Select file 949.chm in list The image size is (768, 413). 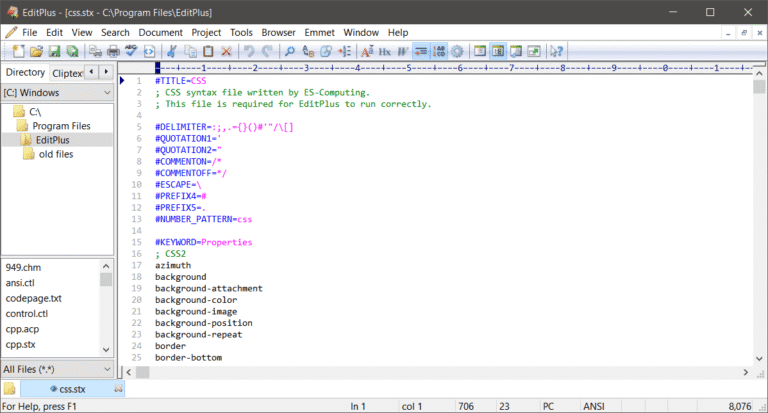(x=23, y=267)
